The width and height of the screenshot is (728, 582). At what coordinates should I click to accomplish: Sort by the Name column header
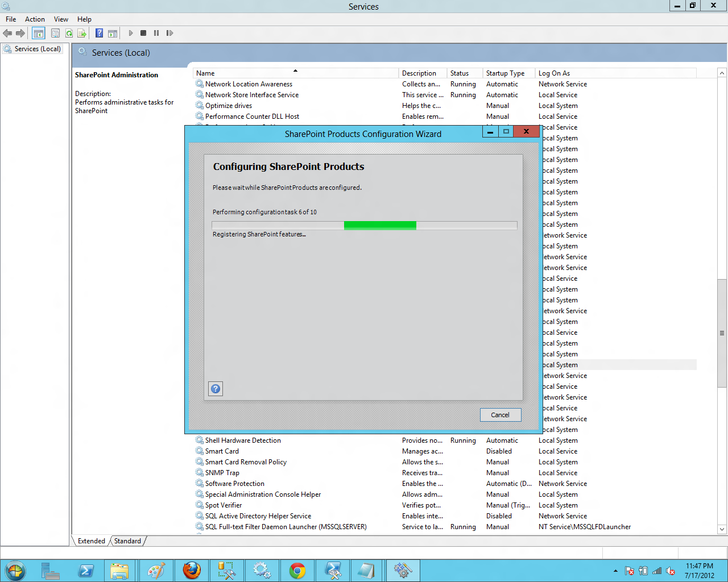click(296, 73)
